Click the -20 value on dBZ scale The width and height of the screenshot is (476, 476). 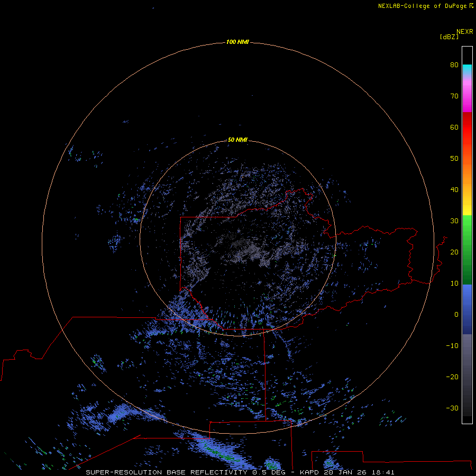452,377
